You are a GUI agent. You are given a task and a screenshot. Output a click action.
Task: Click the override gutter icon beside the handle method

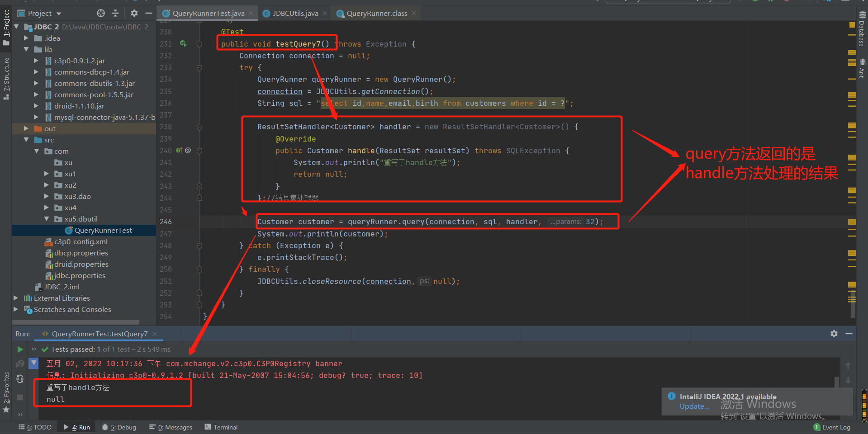[179, 151]
